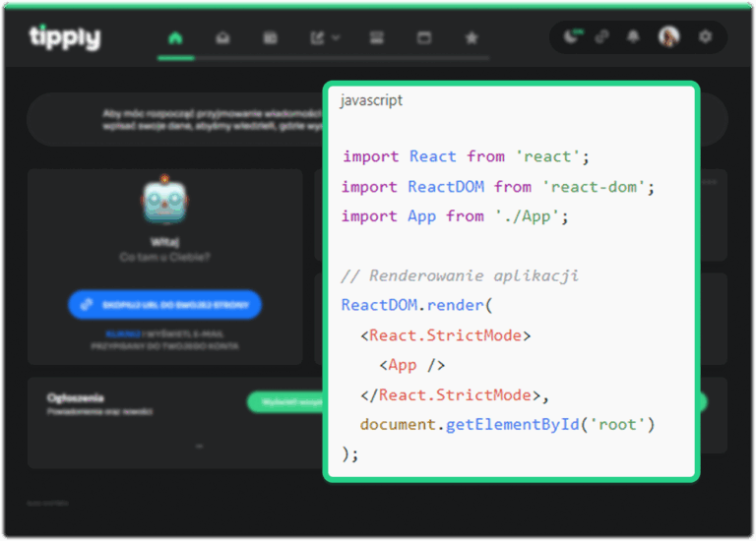756x541 pixels.
Task: Click the robot mascot image
Action: [x=165, y=200]
